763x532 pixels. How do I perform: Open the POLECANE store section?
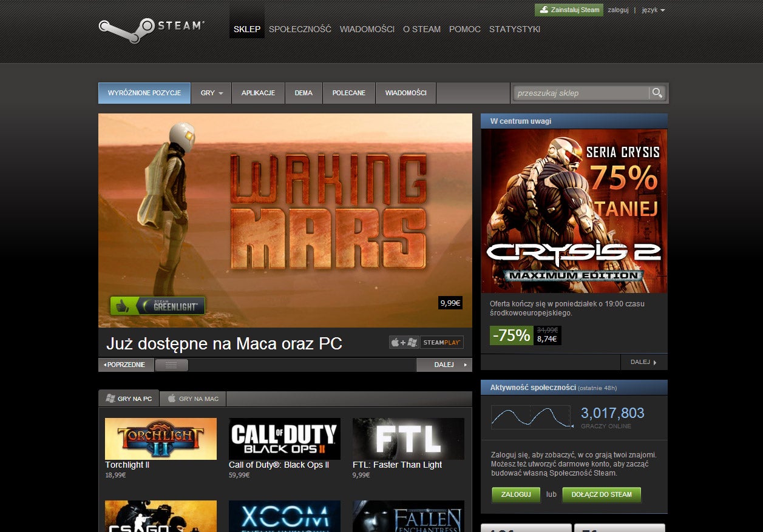(349, 93)
